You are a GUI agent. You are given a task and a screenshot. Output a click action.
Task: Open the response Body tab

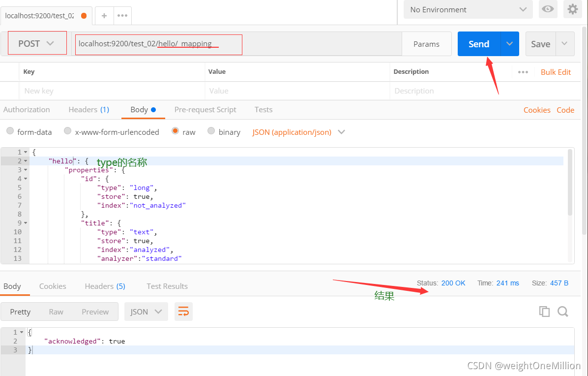[12, 286]
